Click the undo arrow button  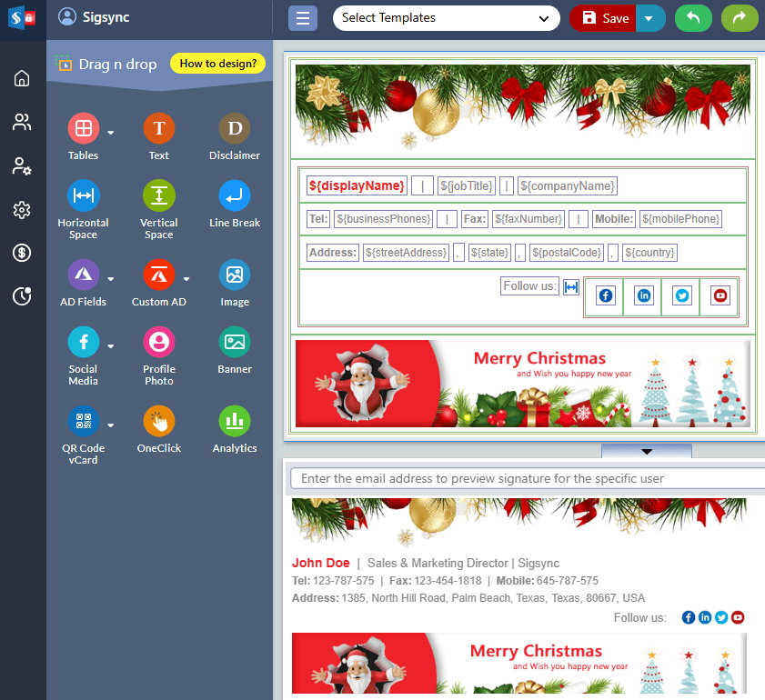(x=693, y=18)
